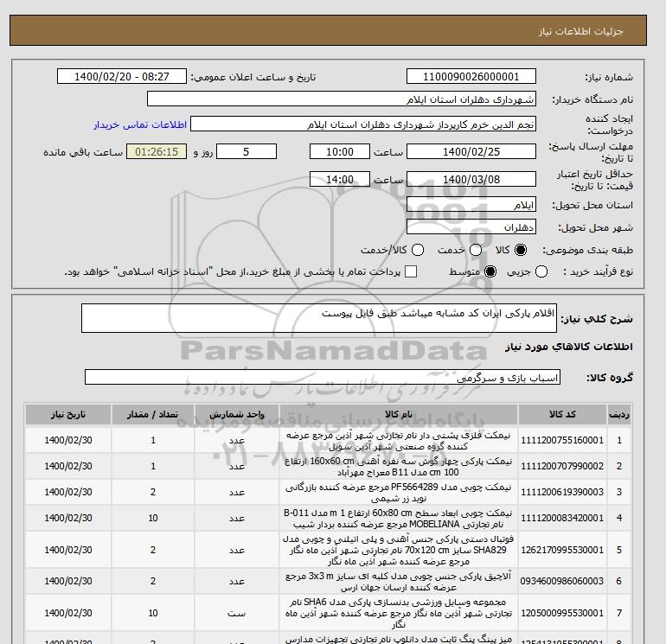Select the کالا radio button
The image size is (666, 644).
pos(521,250)
